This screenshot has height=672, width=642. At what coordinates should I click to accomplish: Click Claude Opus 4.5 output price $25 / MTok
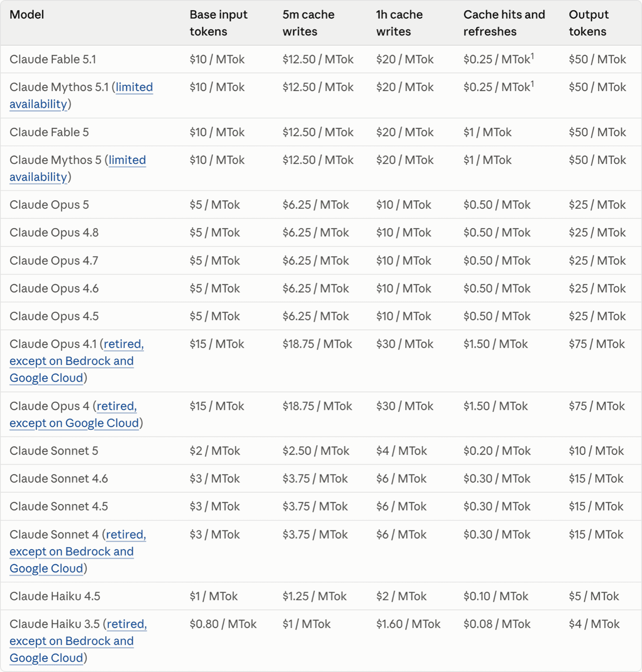pyautogui.click(x=597, y=316)
